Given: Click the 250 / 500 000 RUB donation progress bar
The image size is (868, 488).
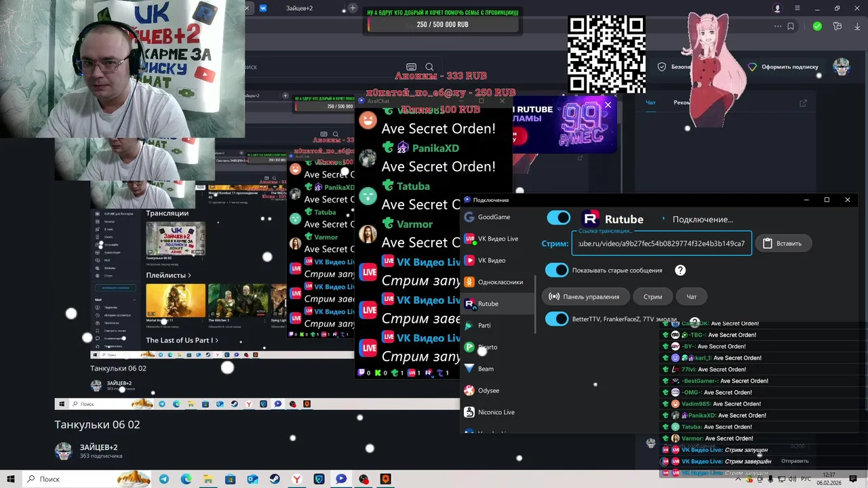Looking at the screenshot, I should pyautogui.click(x=442, y=24).
